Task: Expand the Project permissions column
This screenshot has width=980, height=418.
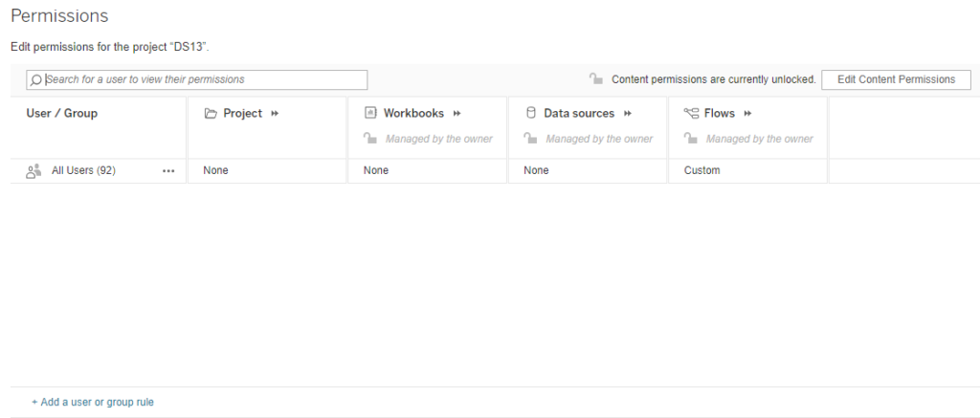Action: pyautogui.click(x=275, y=114)
